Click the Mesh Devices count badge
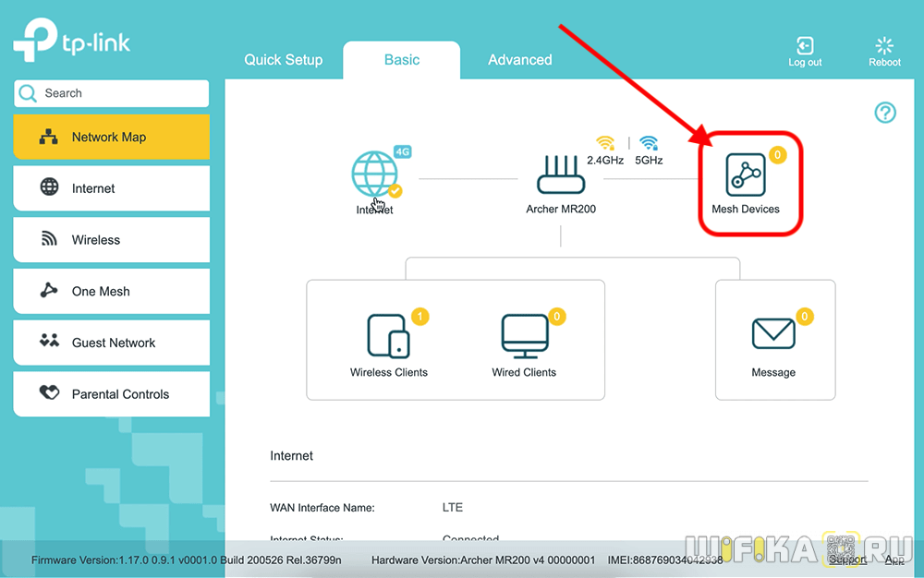The height and width of the screenshot is (578, 924). 777,155
